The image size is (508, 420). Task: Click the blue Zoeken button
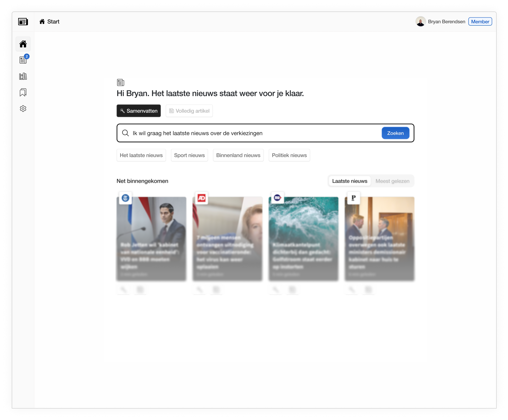(x=395, y=133)
